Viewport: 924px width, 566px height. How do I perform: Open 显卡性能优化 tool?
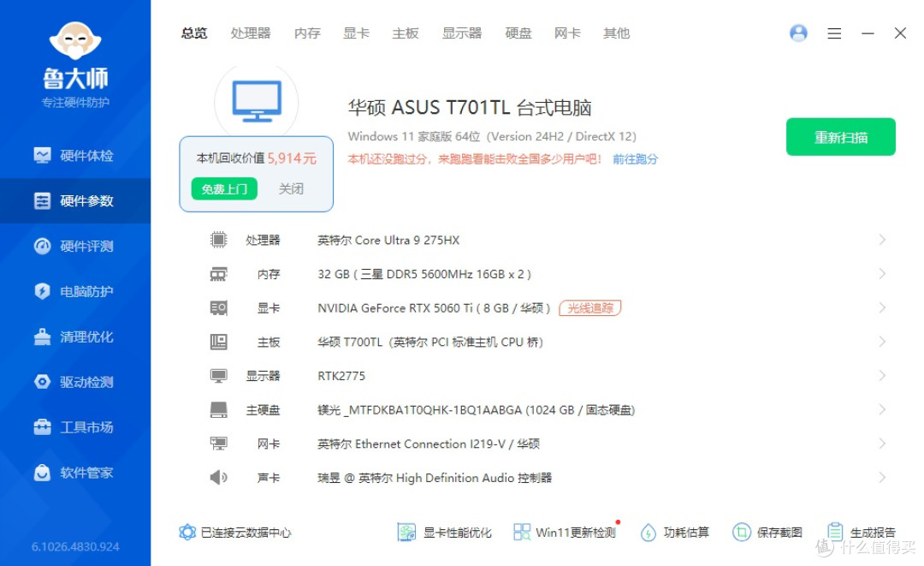pos(444,533)
